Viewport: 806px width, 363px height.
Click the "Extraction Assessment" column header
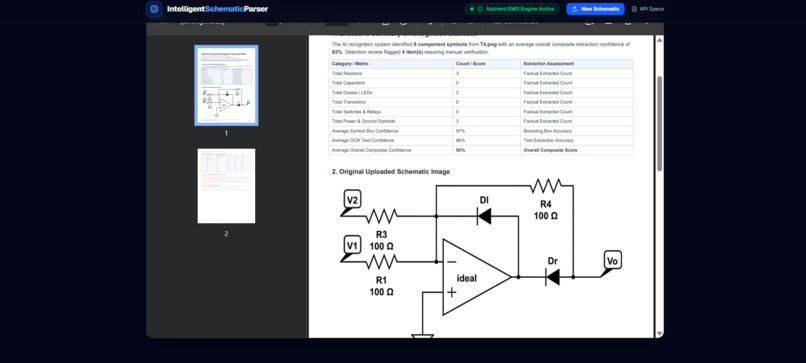577,64
